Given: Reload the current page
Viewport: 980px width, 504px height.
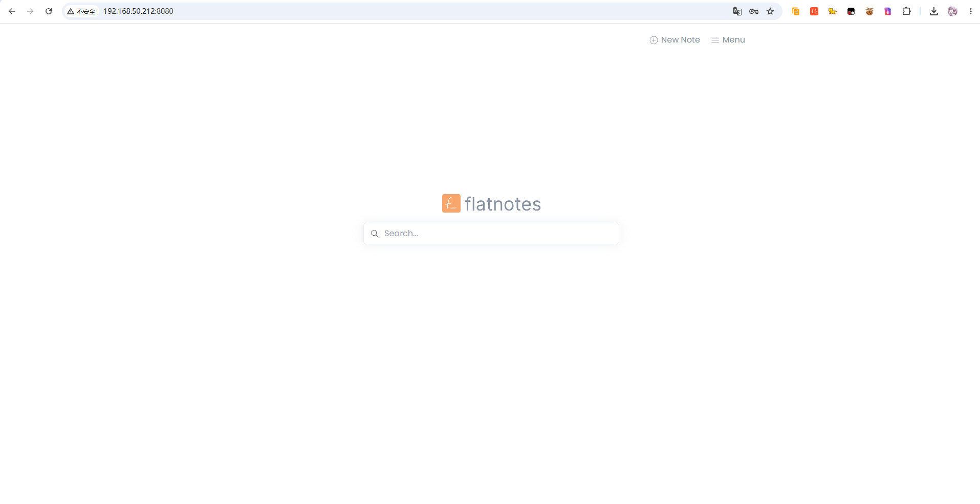Looking at the screenshot, I should click(x=49, y=11).
